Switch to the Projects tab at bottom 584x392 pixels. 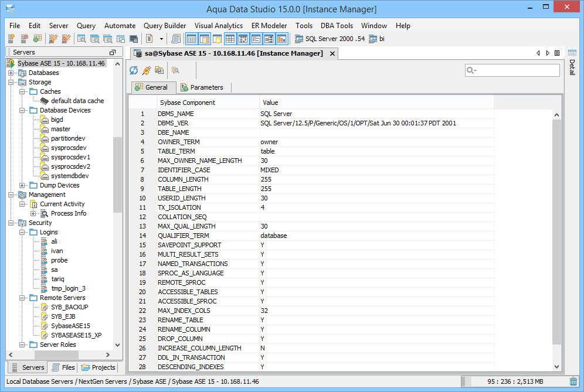click(x=98, y=367)
